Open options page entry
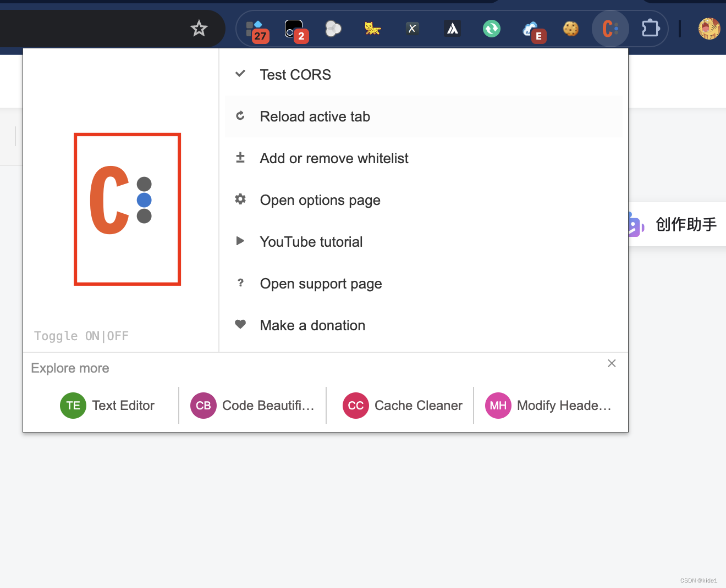 pyautogui.click(x=424, y=200)
